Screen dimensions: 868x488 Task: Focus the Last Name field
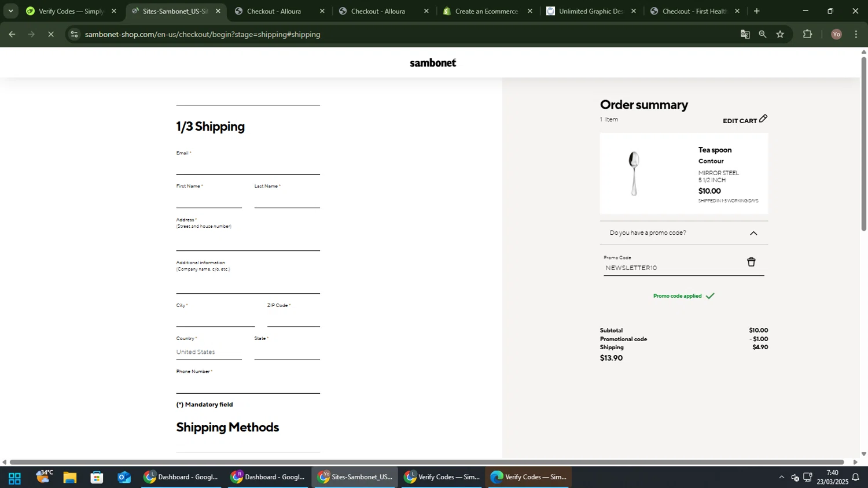(x=287, y=200)
